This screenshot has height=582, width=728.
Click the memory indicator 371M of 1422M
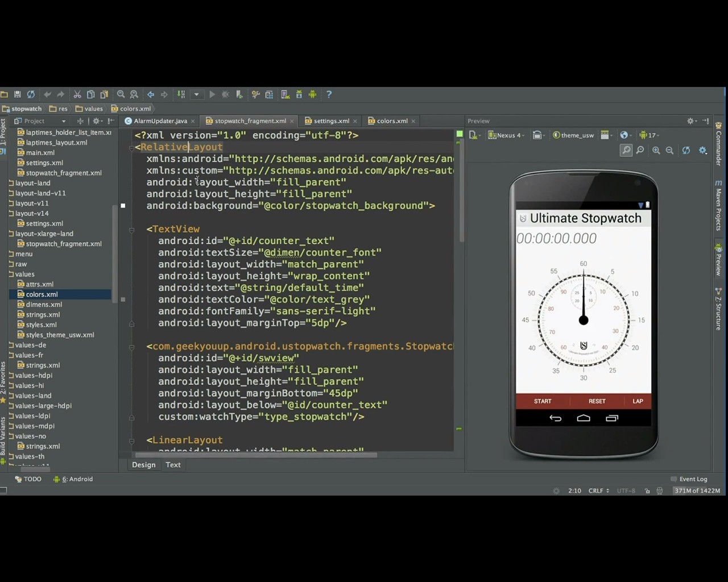697,490
